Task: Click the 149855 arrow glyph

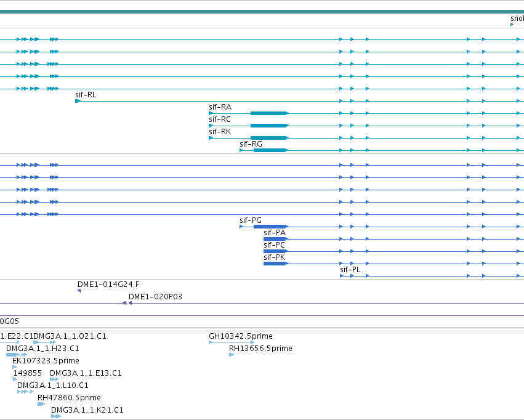Action: [15, 380]
